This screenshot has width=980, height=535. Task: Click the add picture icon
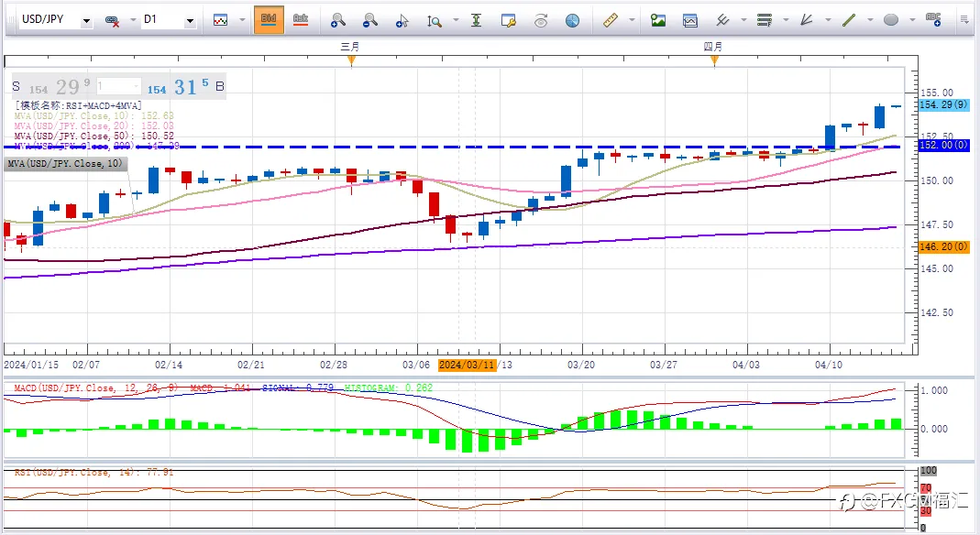coord(658,20)
